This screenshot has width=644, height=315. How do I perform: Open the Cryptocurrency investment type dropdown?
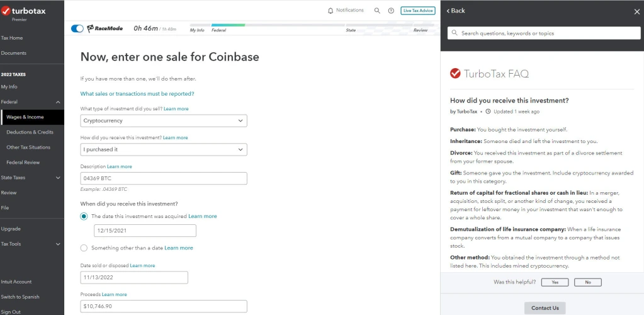point(164,120)
